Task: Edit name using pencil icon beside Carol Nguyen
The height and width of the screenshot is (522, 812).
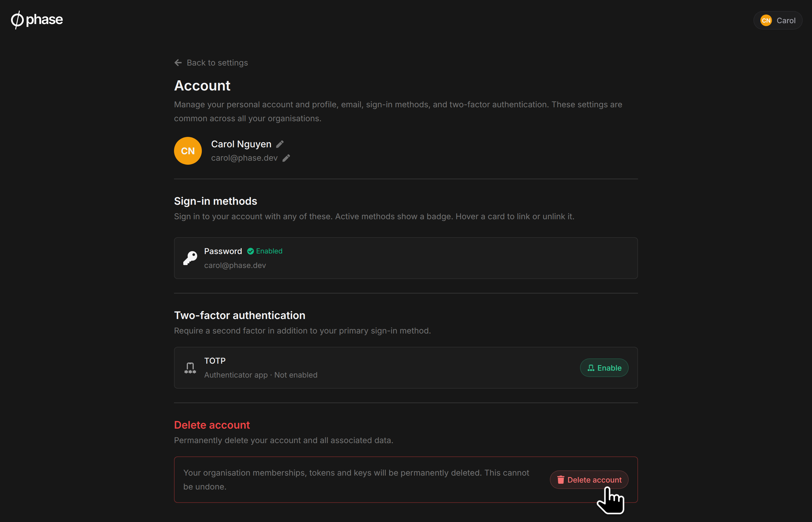Action: [x=280, y=144]
